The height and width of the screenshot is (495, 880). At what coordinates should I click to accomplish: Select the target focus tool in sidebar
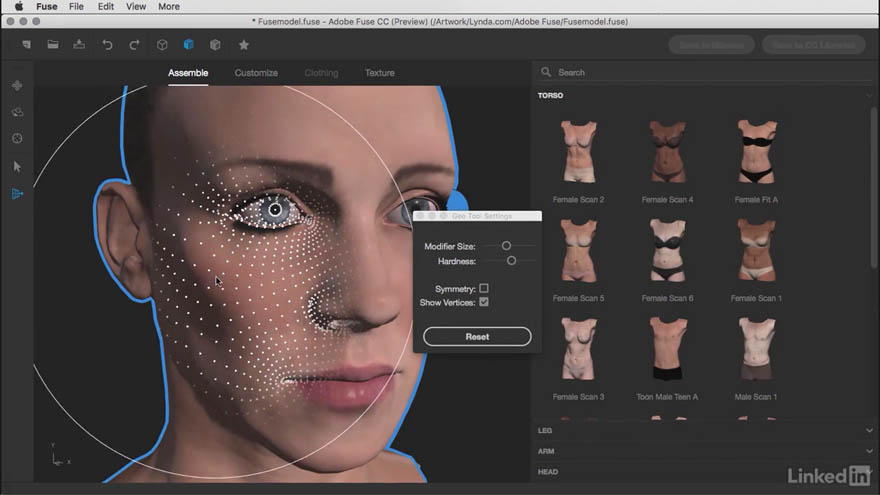(17, 138)
